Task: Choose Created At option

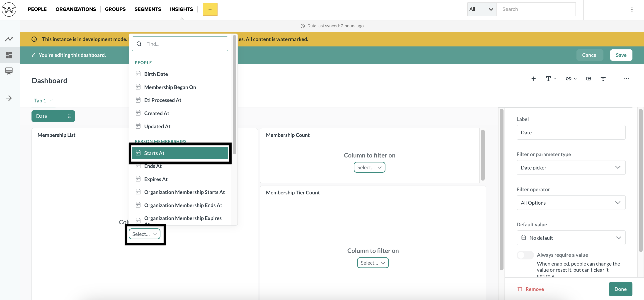Action: tap(180, 113)
